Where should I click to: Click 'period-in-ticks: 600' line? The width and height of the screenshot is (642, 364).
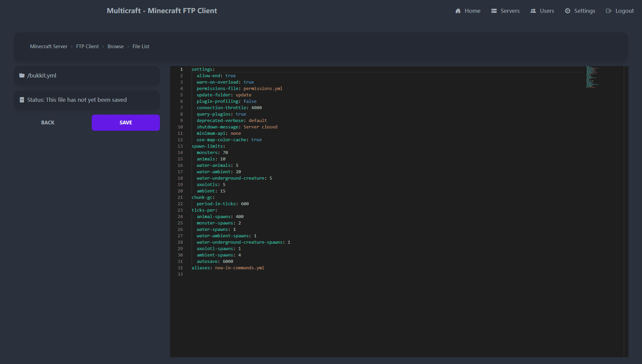click(x=223, y=204)
